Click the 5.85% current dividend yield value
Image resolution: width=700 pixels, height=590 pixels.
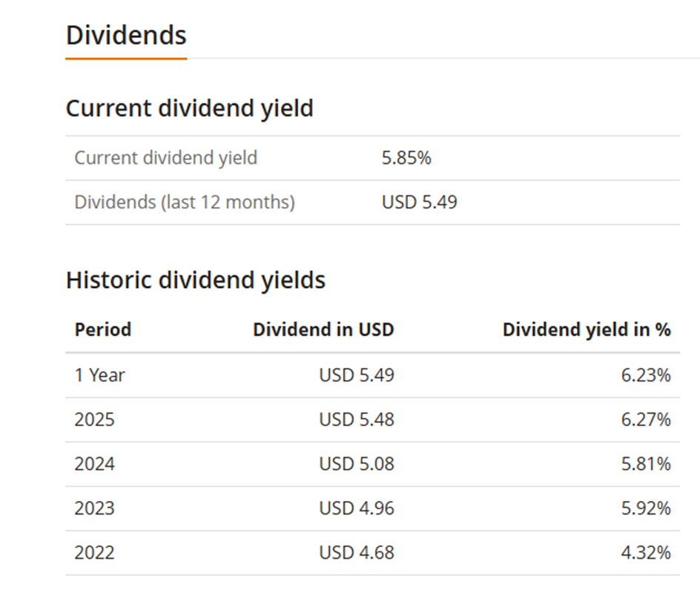(406, 158)
